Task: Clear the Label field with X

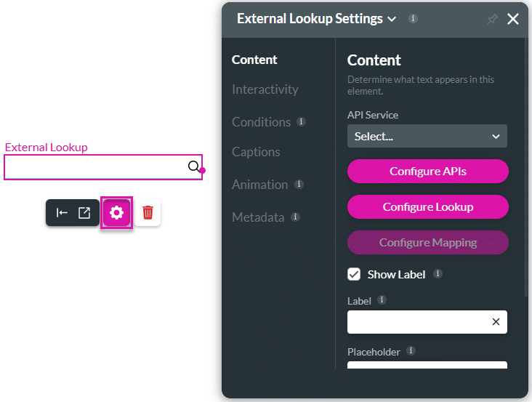Action: [496, 321]
